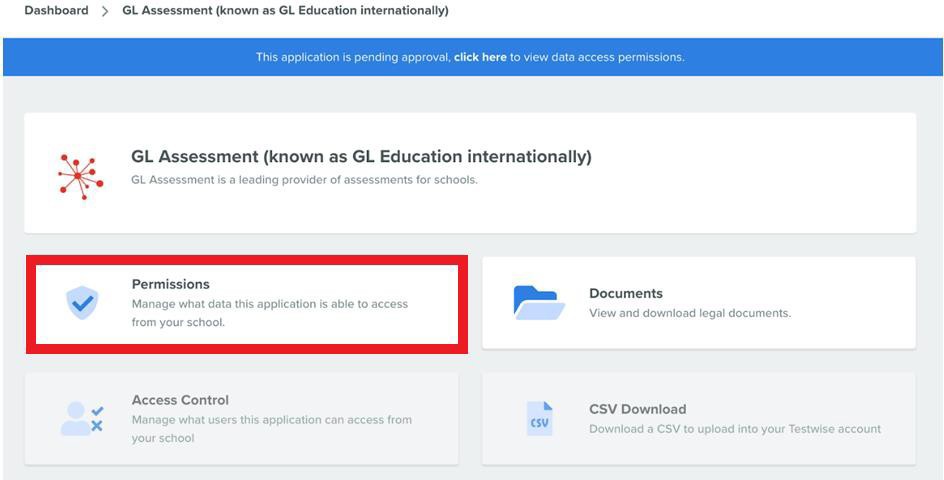944x480 pixels.
Task: Open the Documents card title
Action: click(626, 293)
